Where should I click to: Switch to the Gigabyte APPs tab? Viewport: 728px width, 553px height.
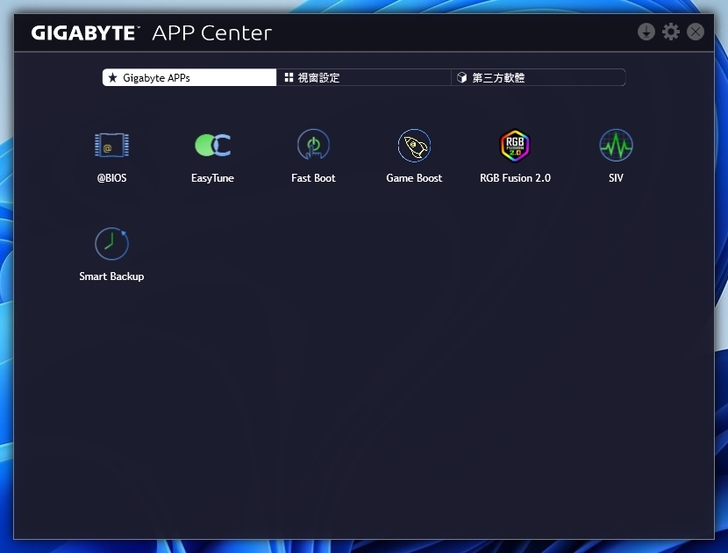coord(189,78)
